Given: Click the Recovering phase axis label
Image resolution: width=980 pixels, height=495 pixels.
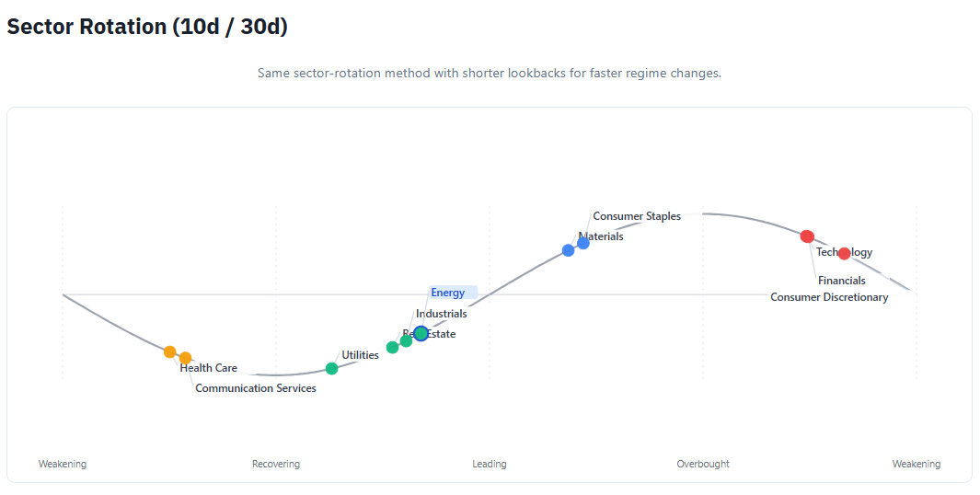Looking at the screenshot, I should point(276,464).
